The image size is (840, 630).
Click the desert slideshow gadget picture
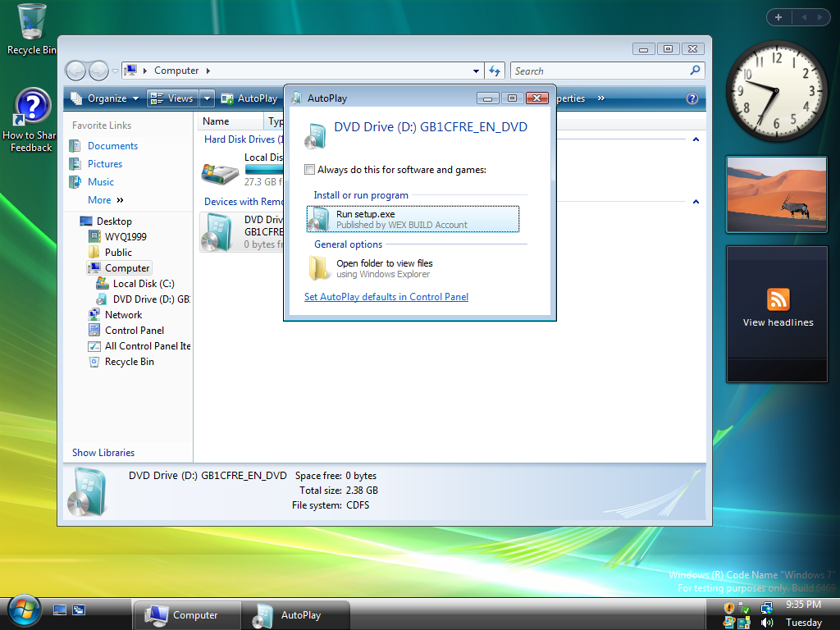coord(776,194)
